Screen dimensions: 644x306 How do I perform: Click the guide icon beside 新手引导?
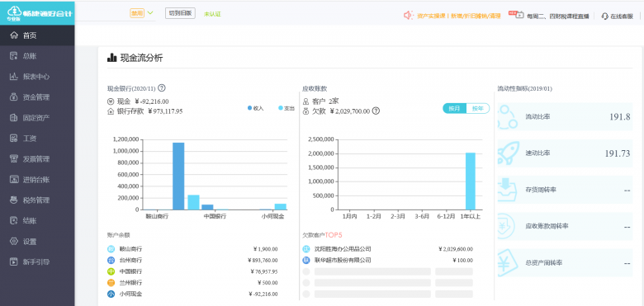[14, 261]
